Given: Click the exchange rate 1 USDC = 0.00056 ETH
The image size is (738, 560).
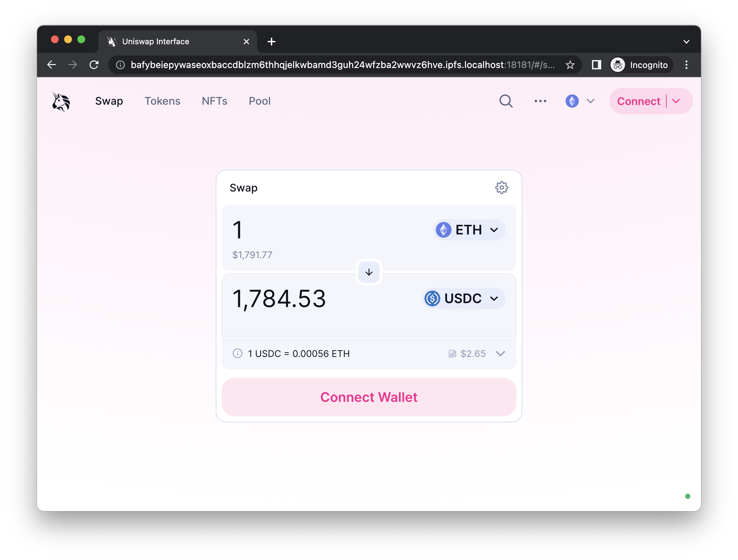Looking at the screenshot, I should 299,354.
